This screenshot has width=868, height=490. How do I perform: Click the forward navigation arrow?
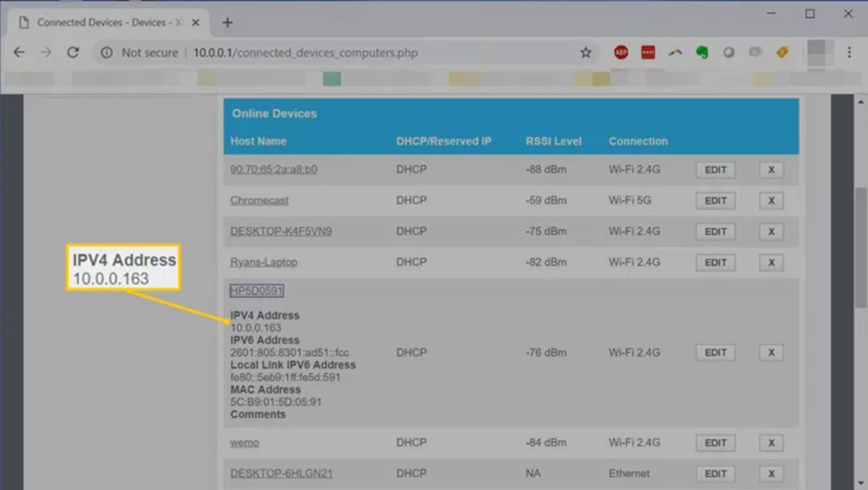[45, 52]
